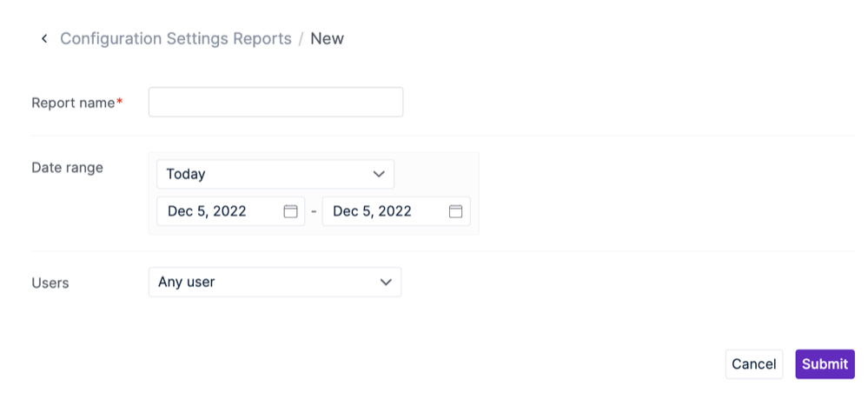Viewport: 868px width, 393px height.
Task: Click the start date Dec 5, 2022 field
Action: tap(231, 211)
